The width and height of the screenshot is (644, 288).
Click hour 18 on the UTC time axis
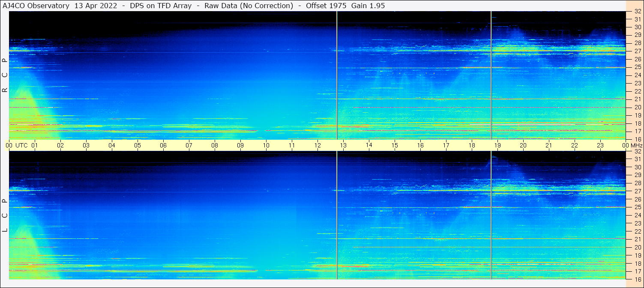tap(472, 145)
